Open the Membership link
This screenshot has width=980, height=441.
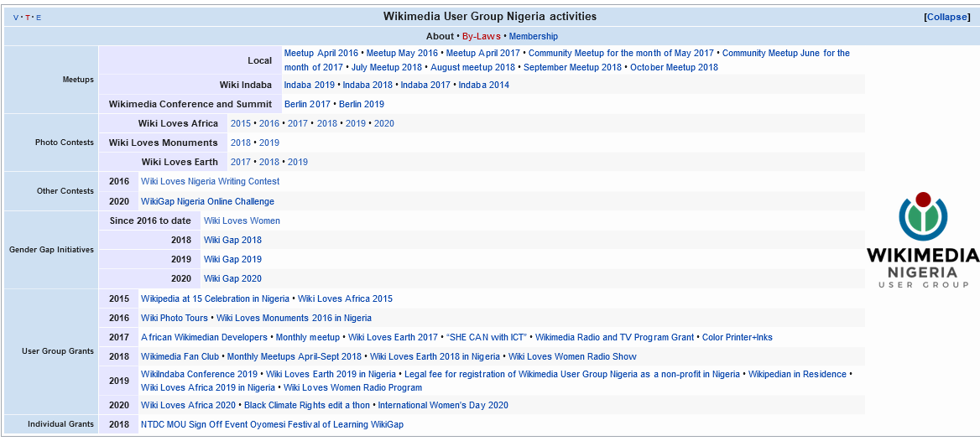coord(533,36)
